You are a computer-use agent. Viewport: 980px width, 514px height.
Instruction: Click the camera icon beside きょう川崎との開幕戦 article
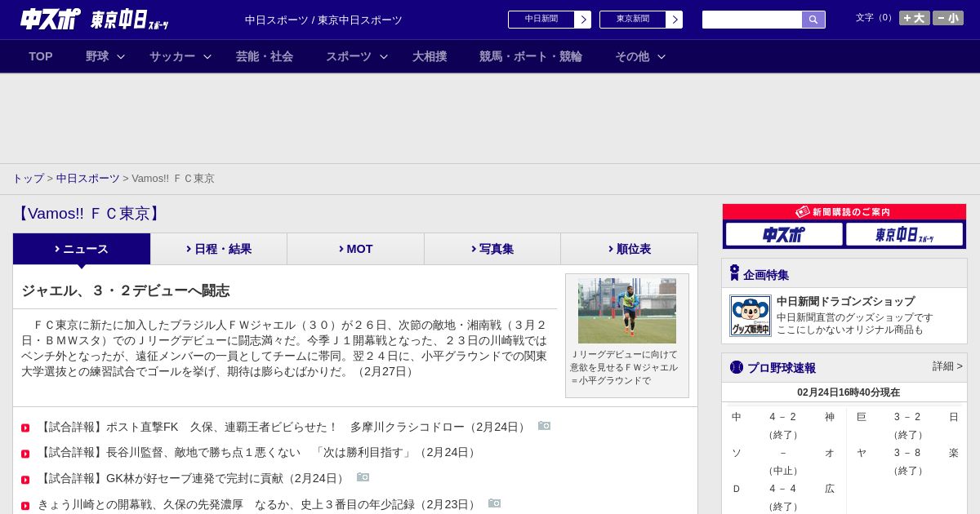tap(495, 503)
